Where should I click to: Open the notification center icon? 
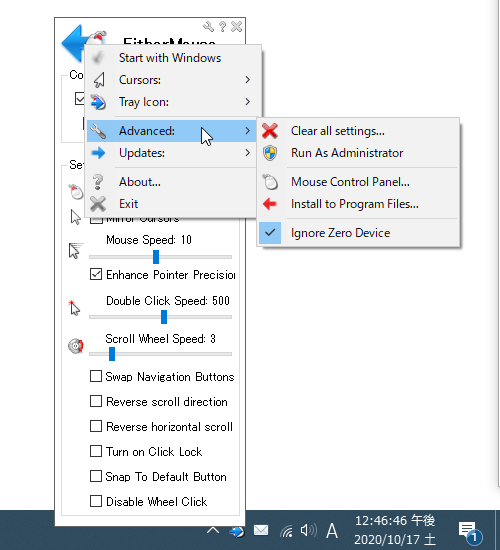pyautogui.click(x=469, y=532)
